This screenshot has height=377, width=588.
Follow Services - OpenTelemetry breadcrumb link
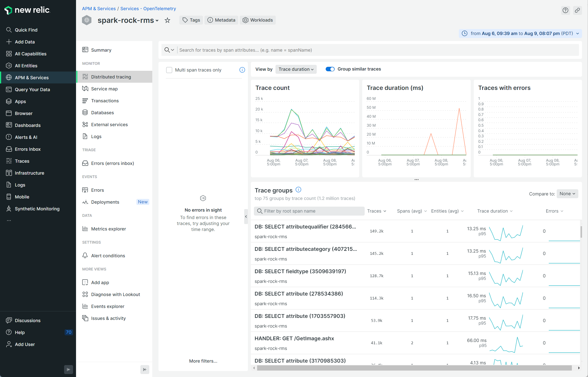148,9
